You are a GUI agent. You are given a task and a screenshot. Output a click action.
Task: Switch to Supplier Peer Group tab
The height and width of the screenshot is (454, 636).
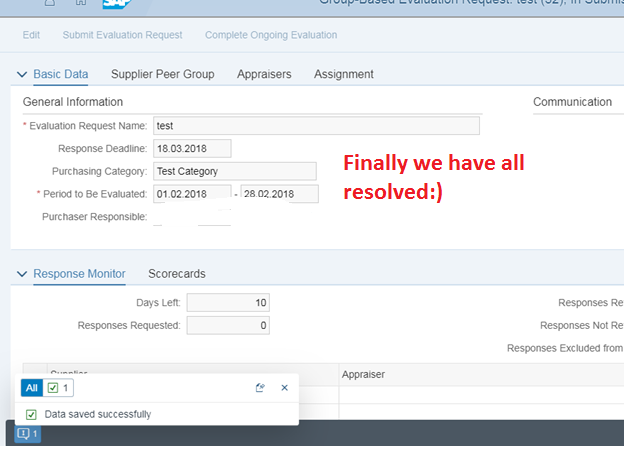click(163, 74)
